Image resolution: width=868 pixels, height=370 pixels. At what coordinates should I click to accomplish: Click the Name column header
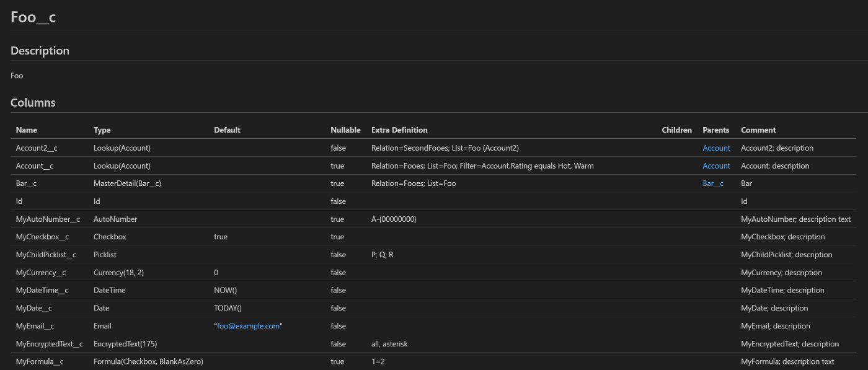tap(27, 130)
